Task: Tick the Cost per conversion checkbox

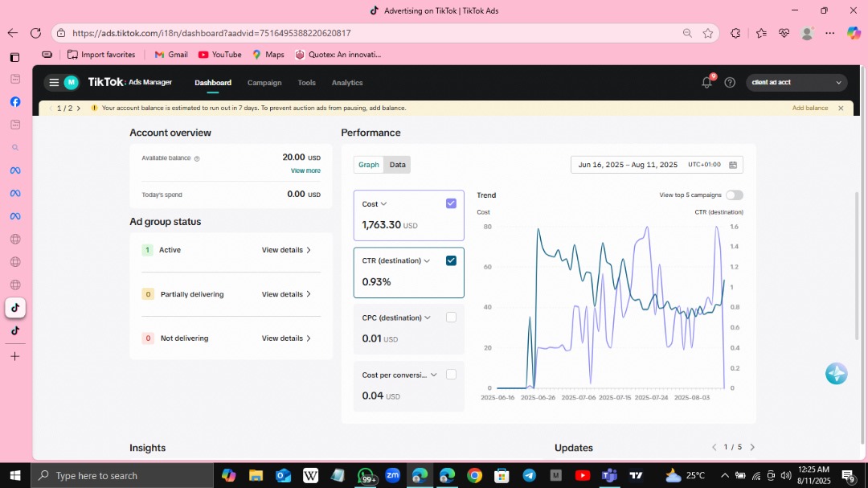Action: tap(451, 375)
